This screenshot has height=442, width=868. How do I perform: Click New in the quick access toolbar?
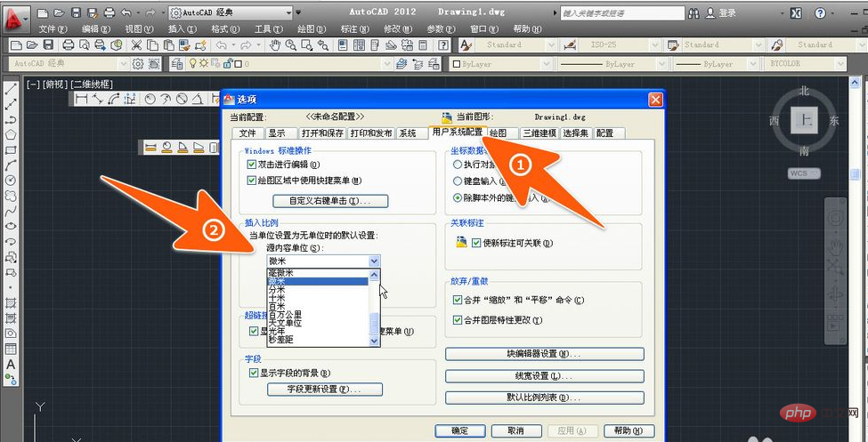[44, 12]
